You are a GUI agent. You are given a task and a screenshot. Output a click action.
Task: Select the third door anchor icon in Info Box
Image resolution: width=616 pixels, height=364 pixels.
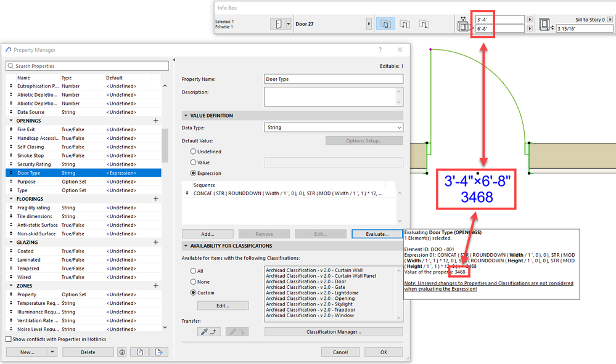tap(424, 24)
